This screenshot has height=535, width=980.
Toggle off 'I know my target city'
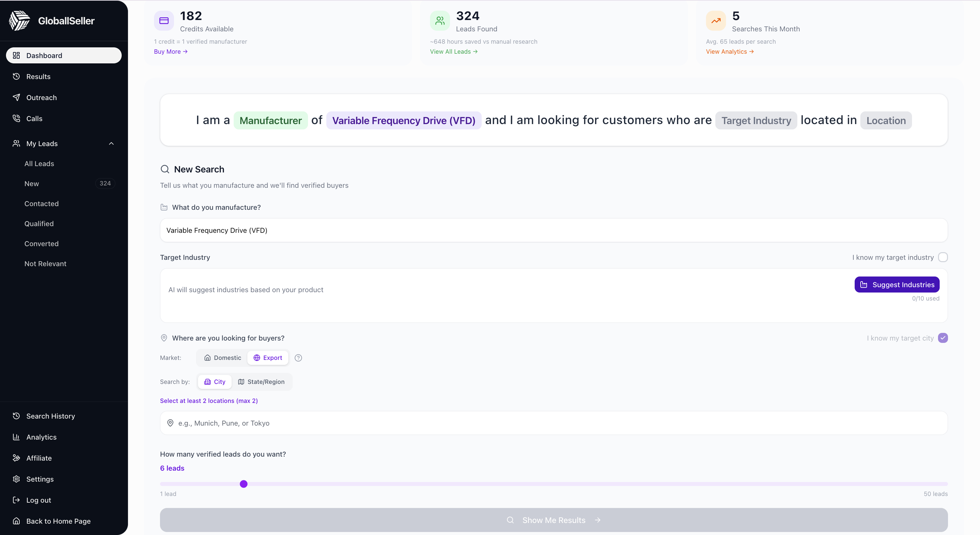pos(943,338)
